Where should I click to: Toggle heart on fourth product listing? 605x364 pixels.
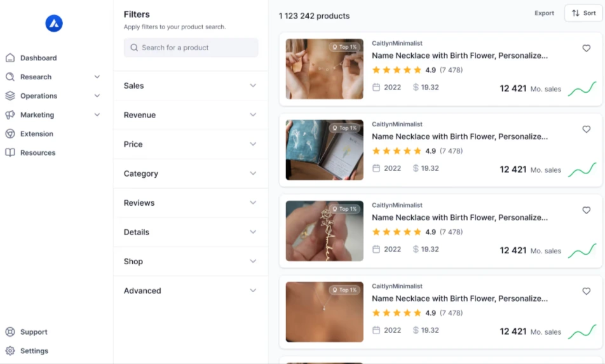586,291
